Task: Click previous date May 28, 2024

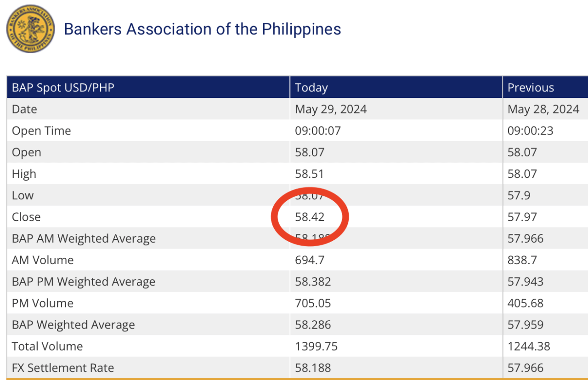Action: coord(543,109)
